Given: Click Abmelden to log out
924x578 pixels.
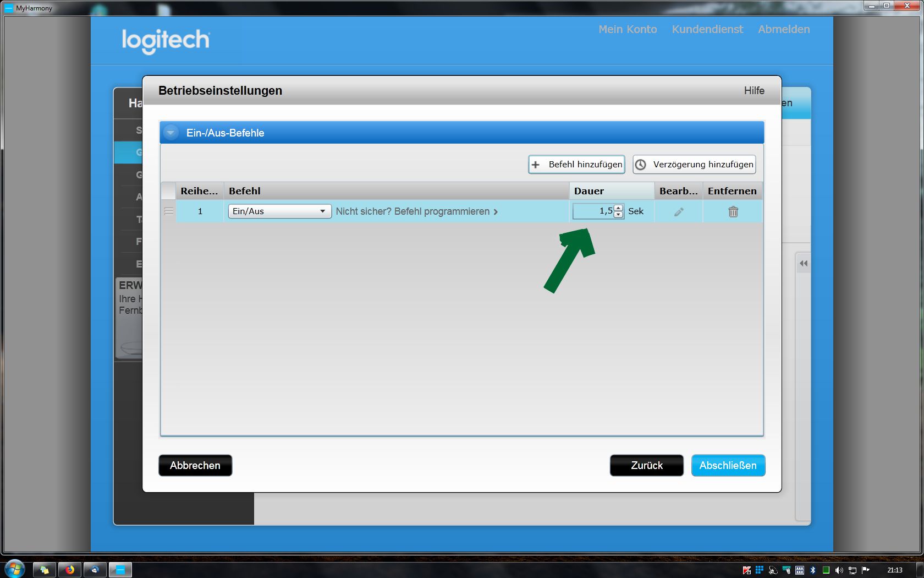Looking at the screenshot, I should (784, 30).
